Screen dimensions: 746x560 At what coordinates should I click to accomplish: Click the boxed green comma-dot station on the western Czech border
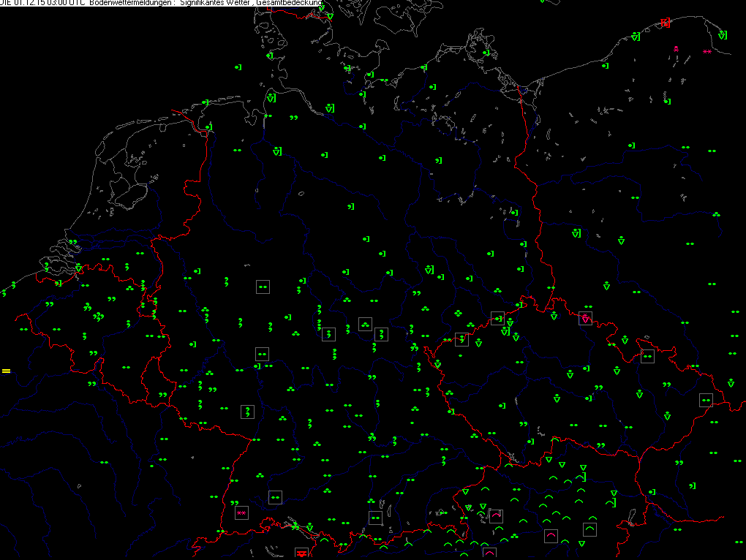(x=461, y=339)
